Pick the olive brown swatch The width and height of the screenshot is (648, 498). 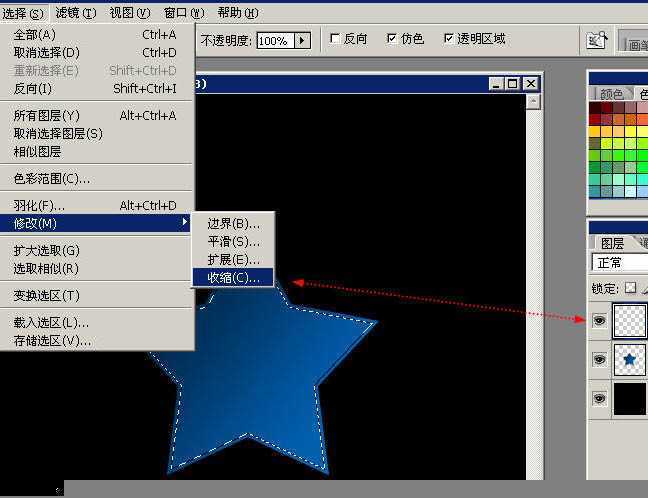(x=595, y=143)
